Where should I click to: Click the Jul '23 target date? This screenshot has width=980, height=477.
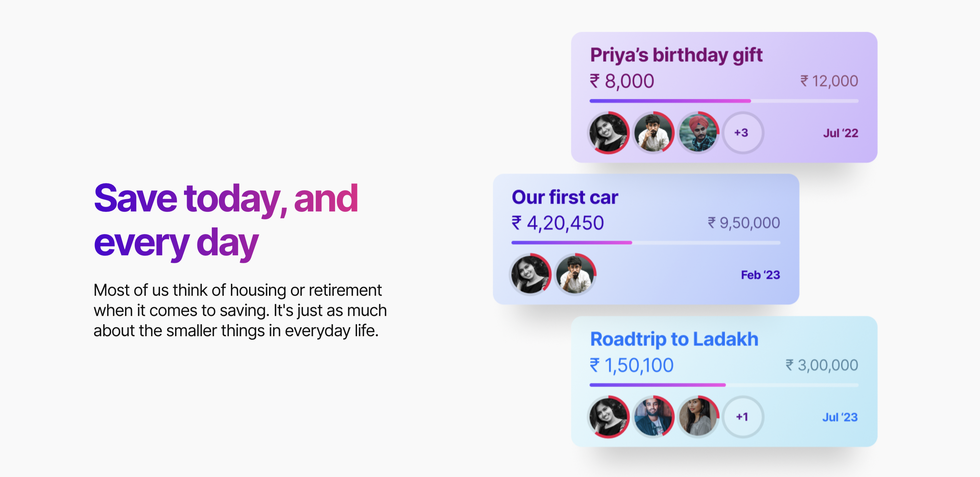tap(840, 417)
